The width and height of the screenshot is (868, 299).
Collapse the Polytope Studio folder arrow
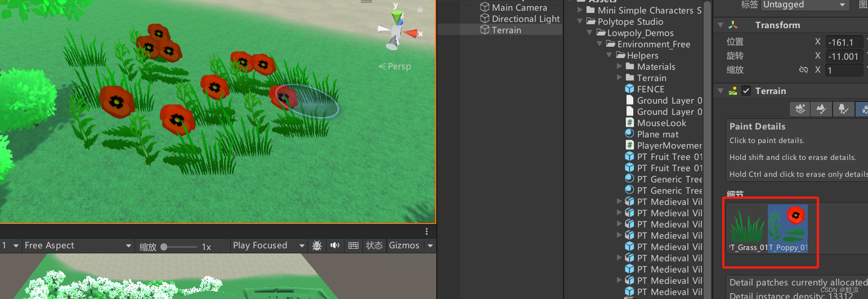[x=580, y=21]
